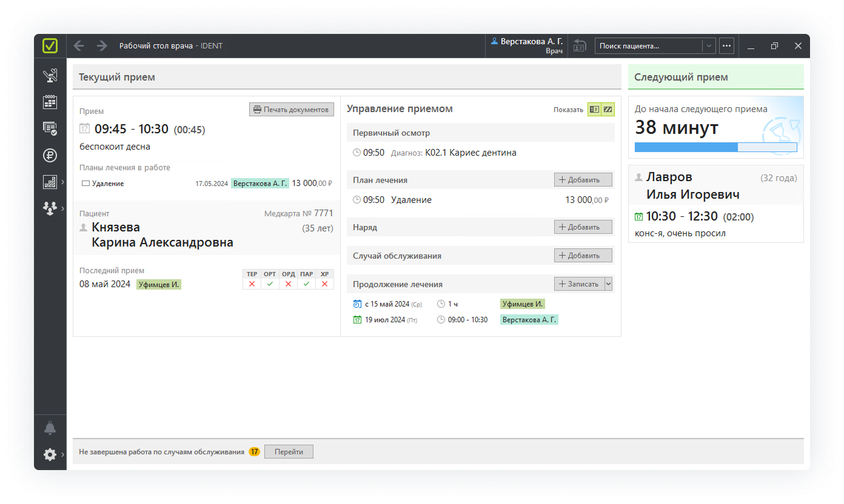Image resolution: width=844 pixels, height=504 pixels.
Task: Click the calendar icon beside 10:30 - 12:30
Action: 638,216
